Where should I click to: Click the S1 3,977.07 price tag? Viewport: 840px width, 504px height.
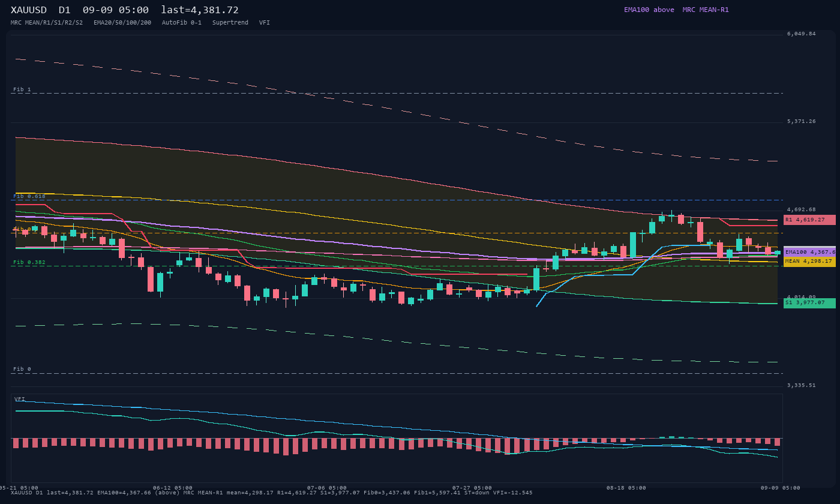(x=809, y=303)
